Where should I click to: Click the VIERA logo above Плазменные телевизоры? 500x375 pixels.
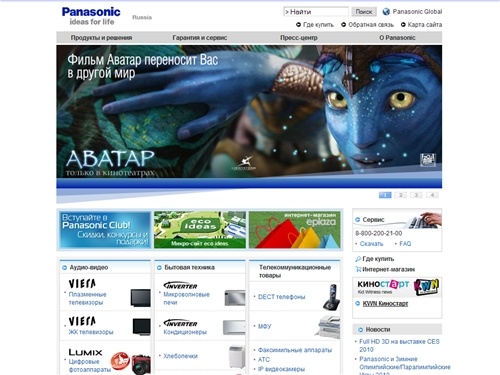82,284
